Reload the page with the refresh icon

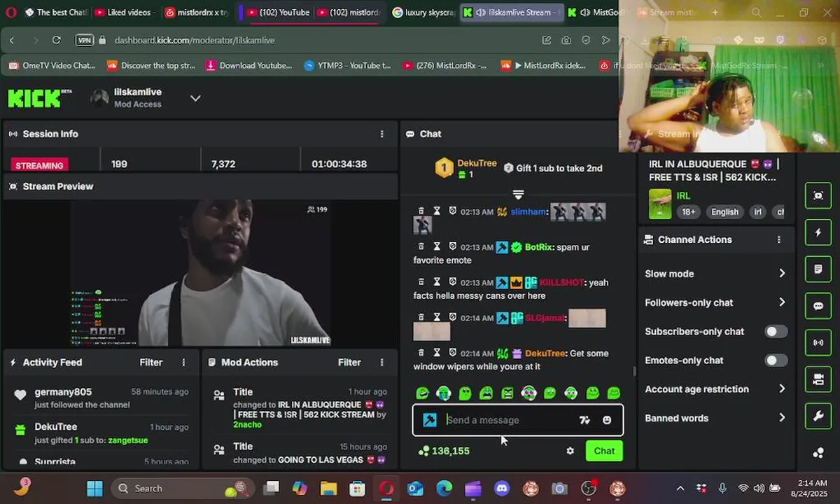pyautogui.click(x=57, y=41)
